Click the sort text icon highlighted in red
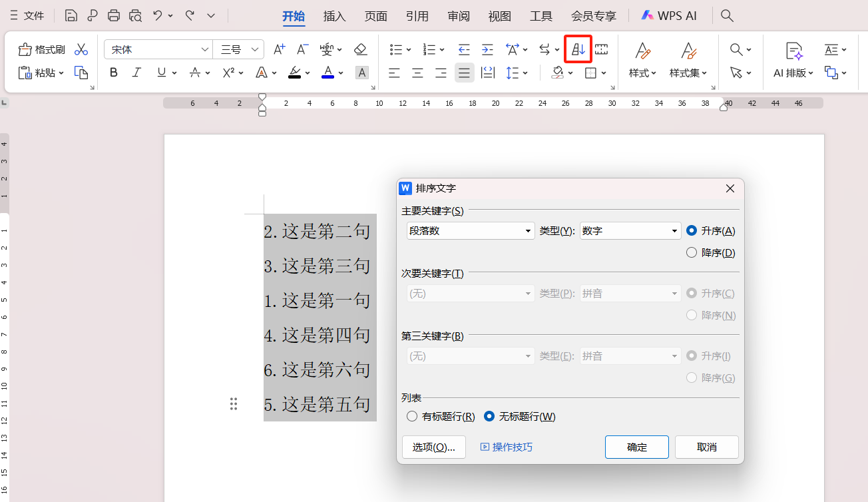868x502 pixels. coord(578,49)
